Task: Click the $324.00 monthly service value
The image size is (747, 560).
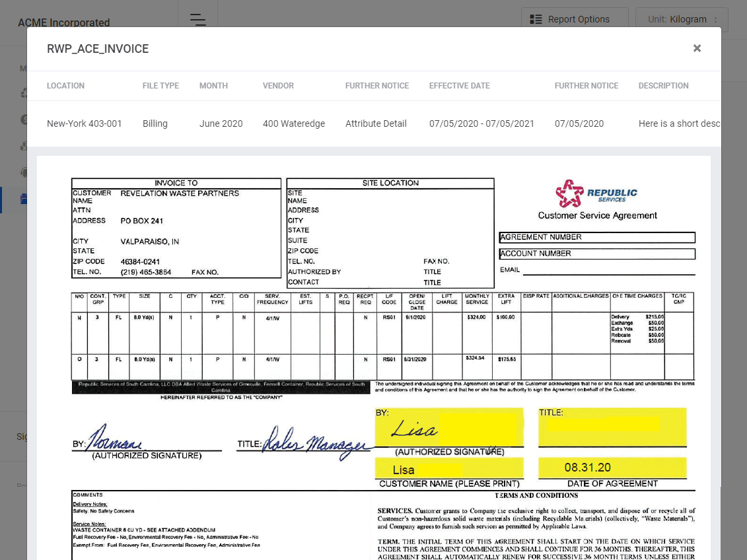Action: tap(476, 317)
